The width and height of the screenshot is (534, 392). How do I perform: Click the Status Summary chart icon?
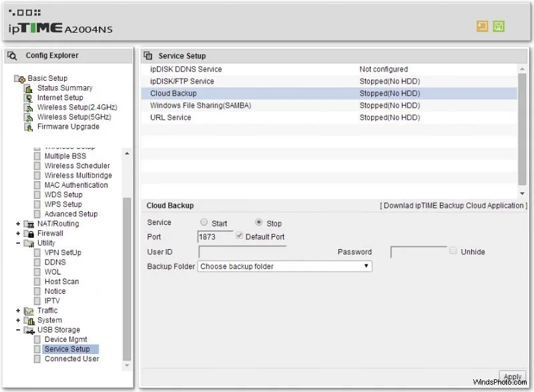click(x=29, y=88)
